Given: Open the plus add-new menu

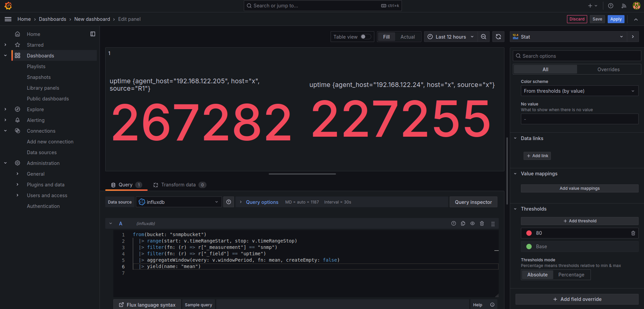Looking at the screenshot, I should coord(593,6).
